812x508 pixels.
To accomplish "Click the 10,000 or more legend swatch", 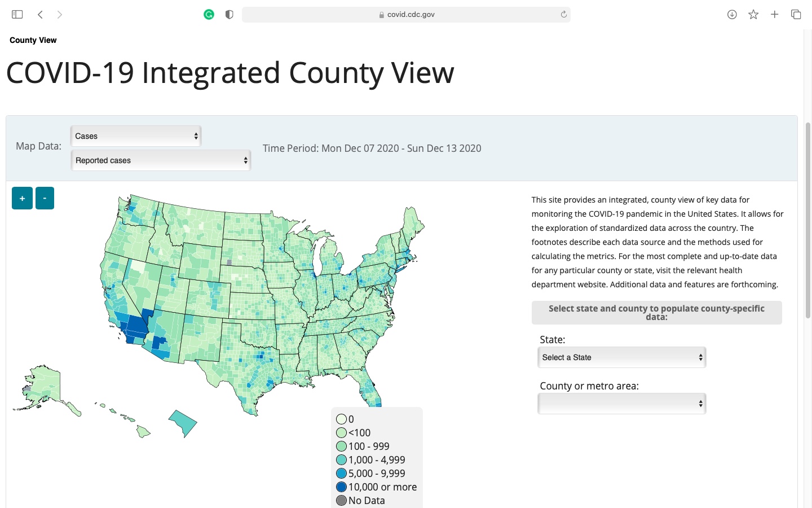I will click(x=342, y=487).
